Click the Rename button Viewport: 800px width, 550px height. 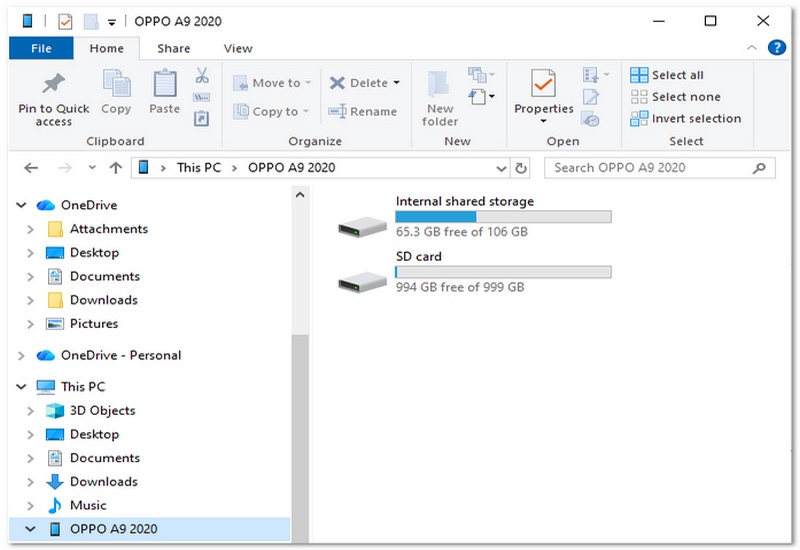(x=362, y=111)
